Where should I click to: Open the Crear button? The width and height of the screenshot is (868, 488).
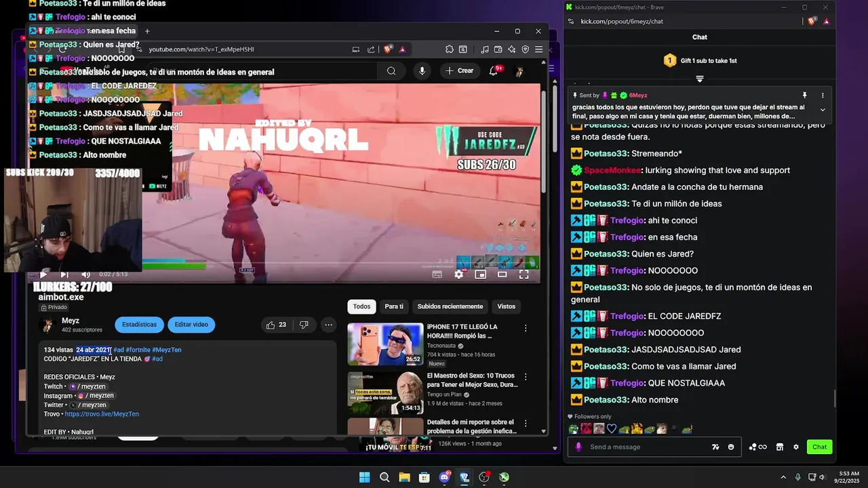coord(459,70)
